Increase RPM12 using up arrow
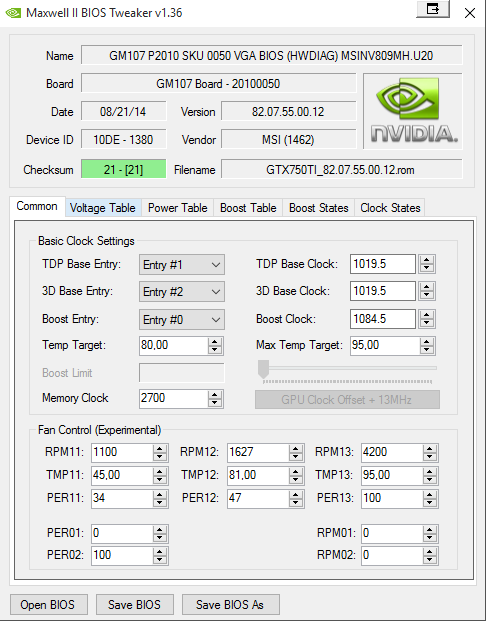Image resolution: width=486 pixels, height=621 pixels. (x=295, y=449)
